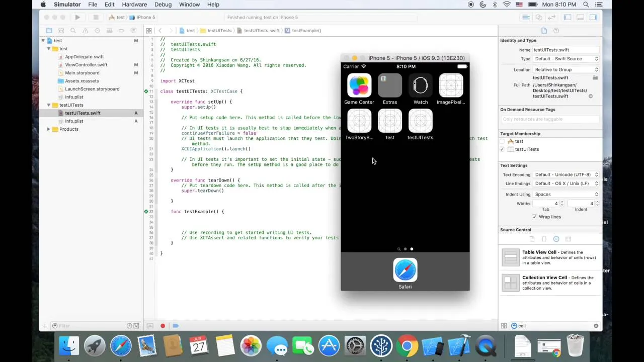Clear the library filter text
The width and height of the screenshot is (644, 362).
(x=596, y=326)
